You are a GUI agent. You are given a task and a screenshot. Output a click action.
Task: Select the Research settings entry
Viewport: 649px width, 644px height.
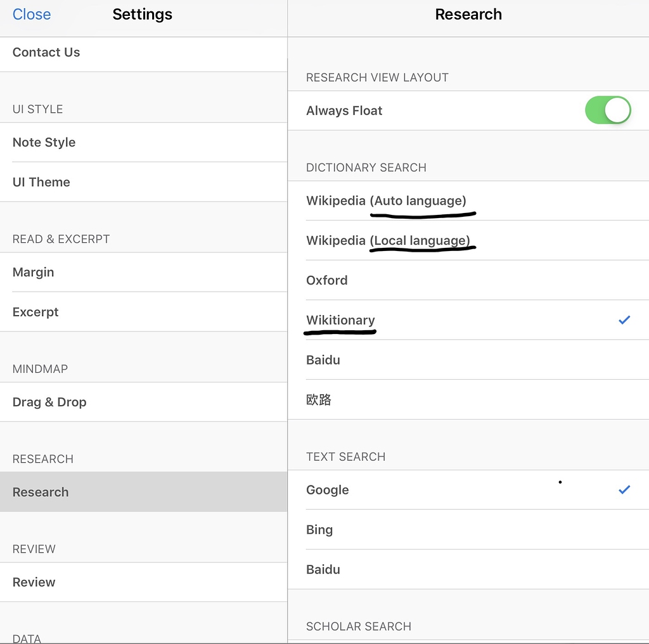pyautogui.click(x=41, y=492)
